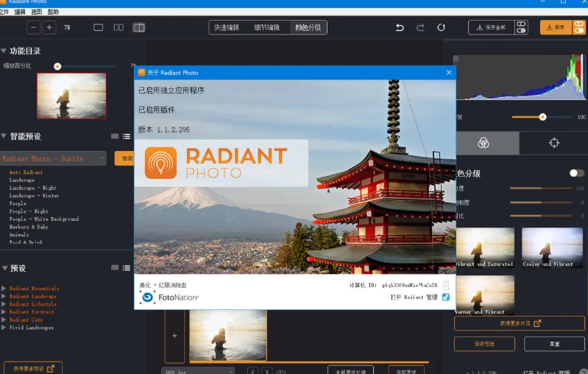Click the 缩放百分比 slider handle
This screenshot has height=374, width=588.
tap(57, 66)
